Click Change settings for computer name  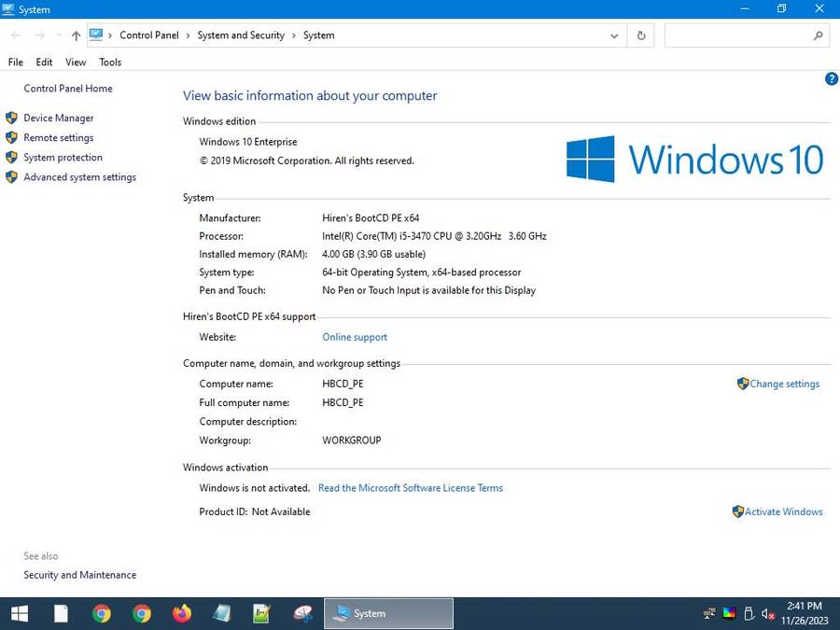tap(784, 384)
